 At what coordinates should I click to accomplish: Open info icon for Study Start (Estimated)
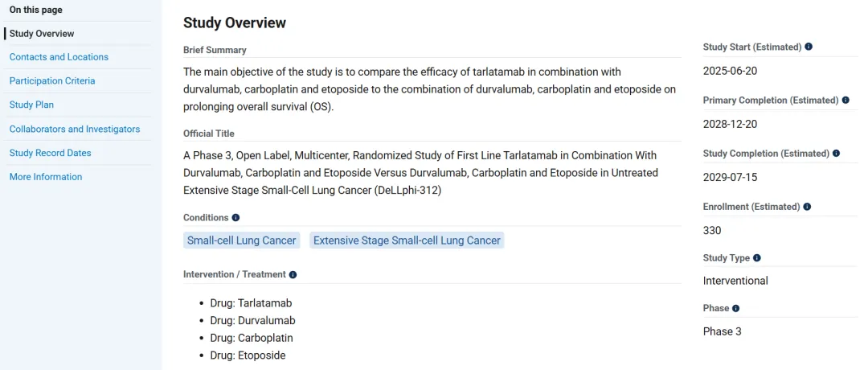[x=809, y=47]
